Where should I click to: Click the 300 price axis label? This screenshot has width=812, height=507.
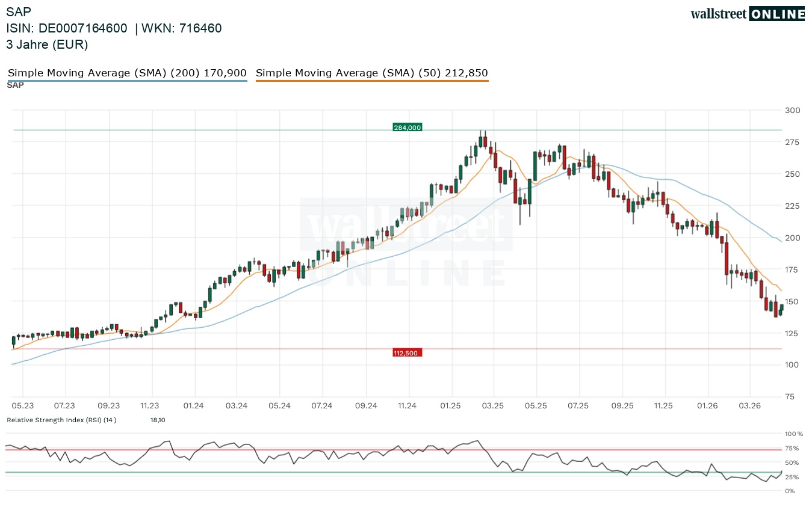(x=793, y=111)
